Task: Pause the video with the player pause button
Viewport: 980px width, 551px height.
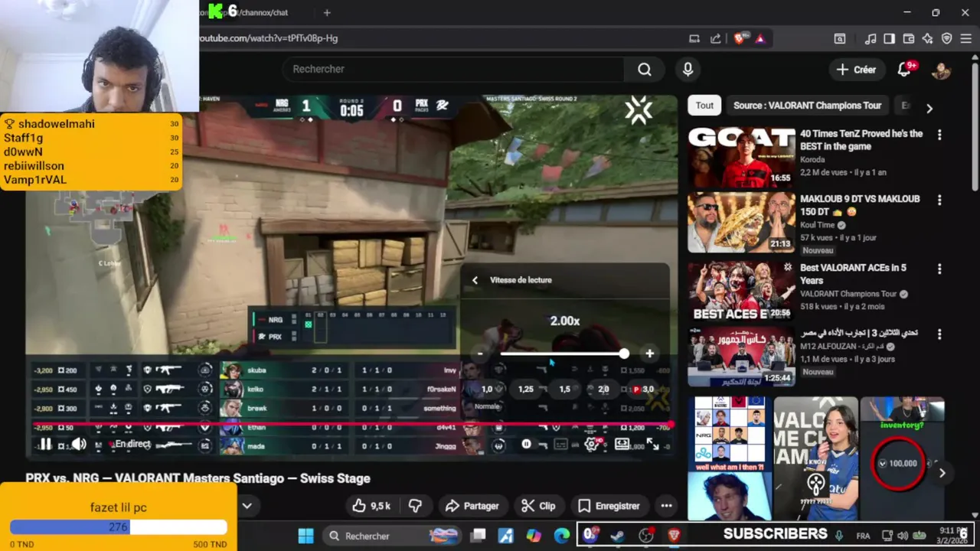Action: point(45,445)
